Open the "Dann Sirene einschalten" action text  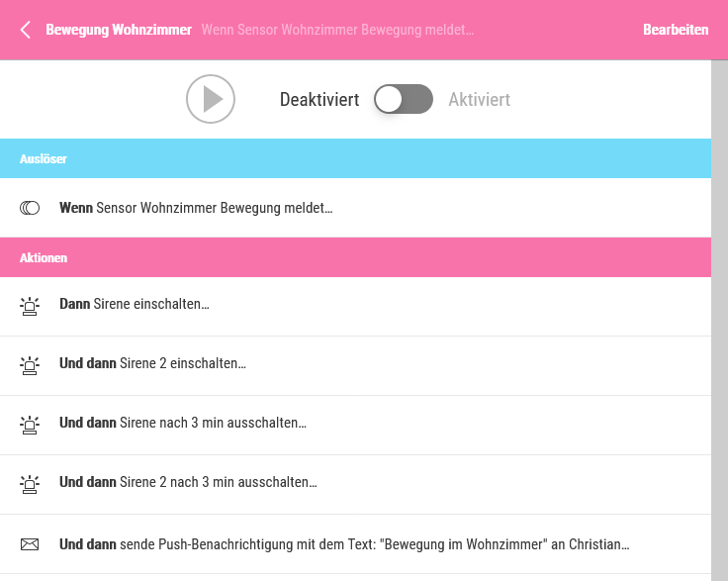pyautogui.click(x=135, y=305)
